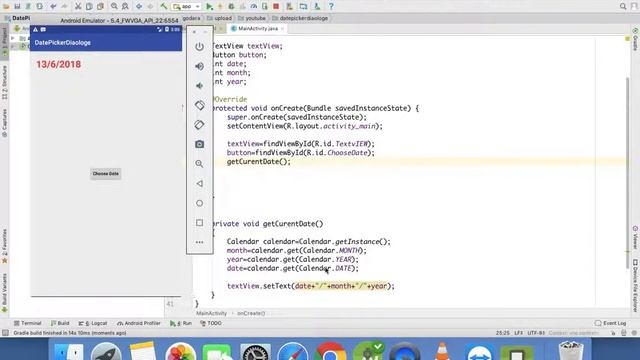640x360 pixels.
Task: Click the Redo arrow in toolbar
Action: [x=64, y=6]
